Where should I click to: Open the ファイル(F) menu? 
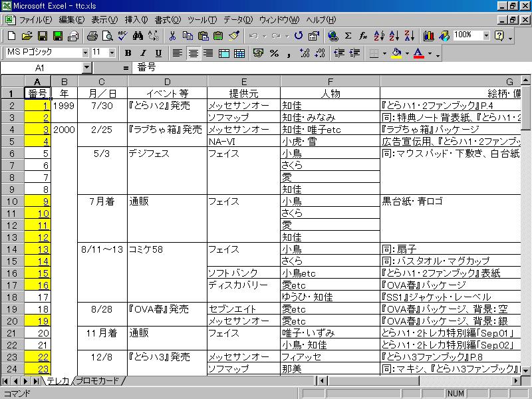pos(35,20)
